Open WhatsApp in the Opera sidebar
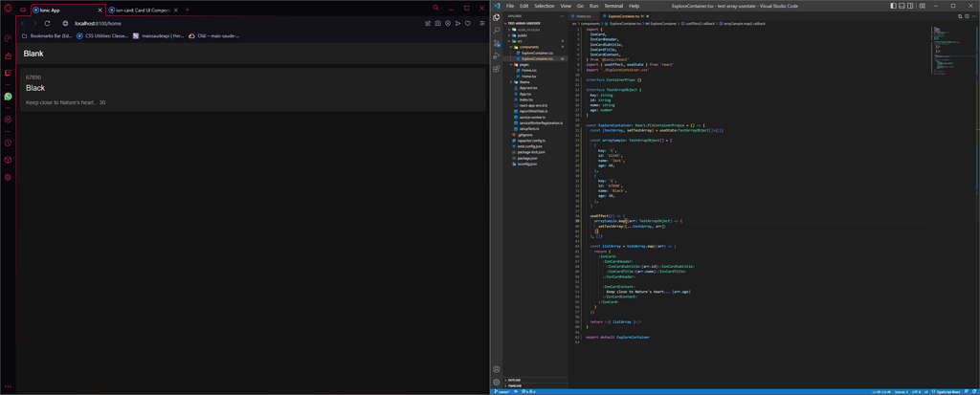Image resolution: width=980 pixels, height=395 pixels. click(x=8, y=97)
